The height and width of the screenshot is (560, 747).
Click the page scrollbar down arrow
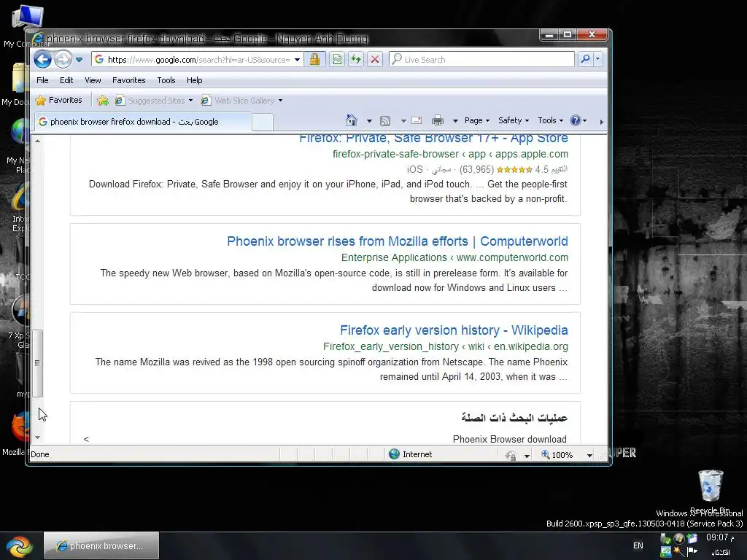37,437
